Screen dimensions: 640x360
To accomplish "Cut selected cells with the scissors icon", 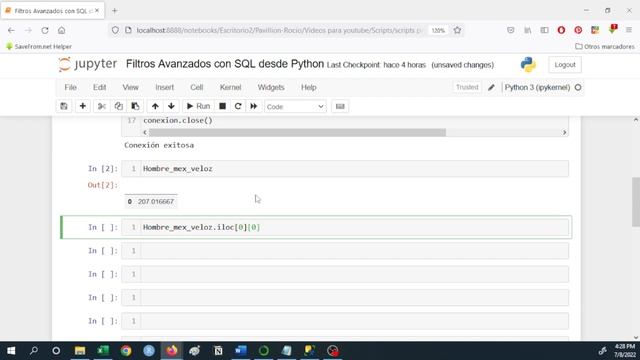I will coord(102,107).
